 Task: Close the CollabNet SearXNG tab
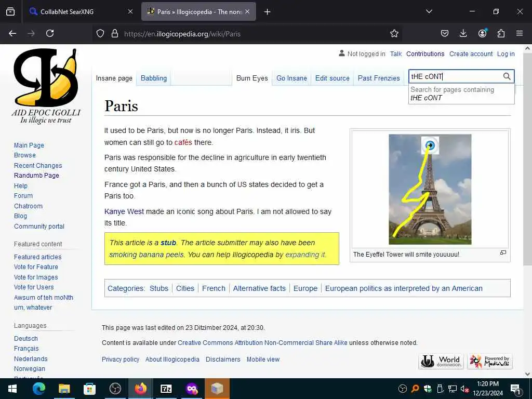(x=130, y=11)
